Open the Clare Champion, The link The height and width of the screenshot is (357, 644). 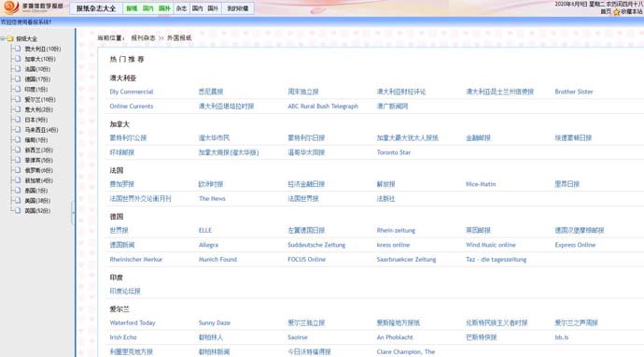coord(406,351)
